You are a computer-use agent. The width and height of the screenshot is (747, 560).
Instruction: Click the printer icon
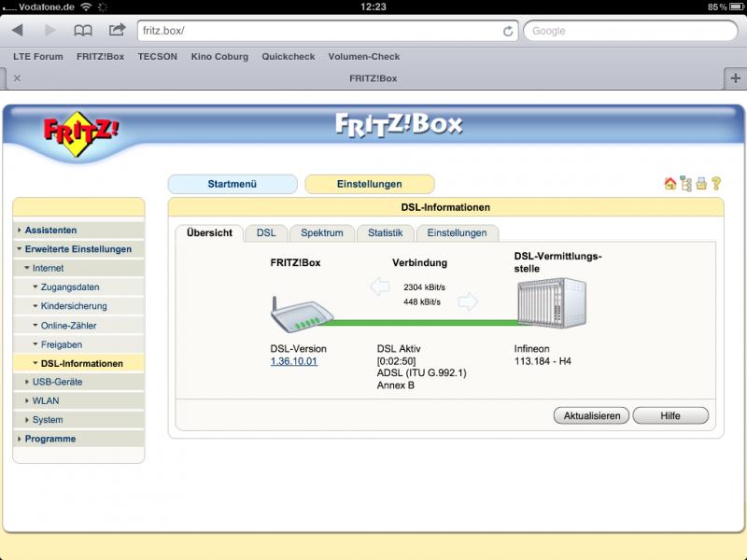coord(701,183)
